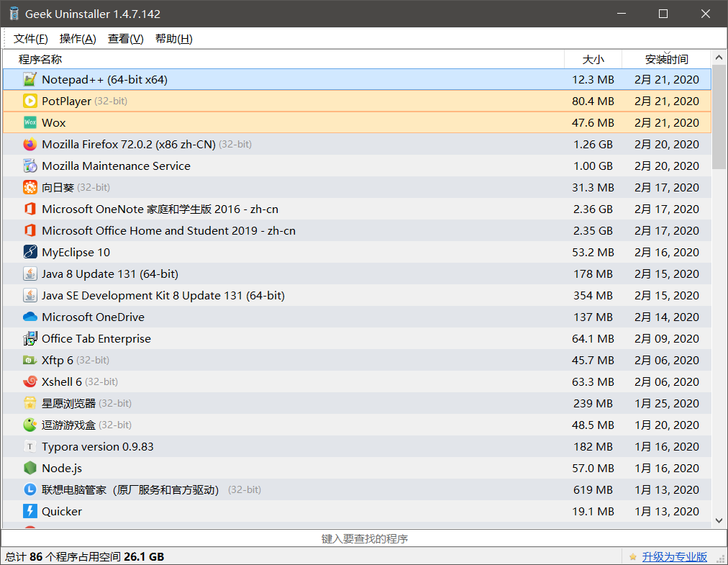Select Mozilla Maintenance Service row
The width and height of the screenshot is (728, 565).
357,166
